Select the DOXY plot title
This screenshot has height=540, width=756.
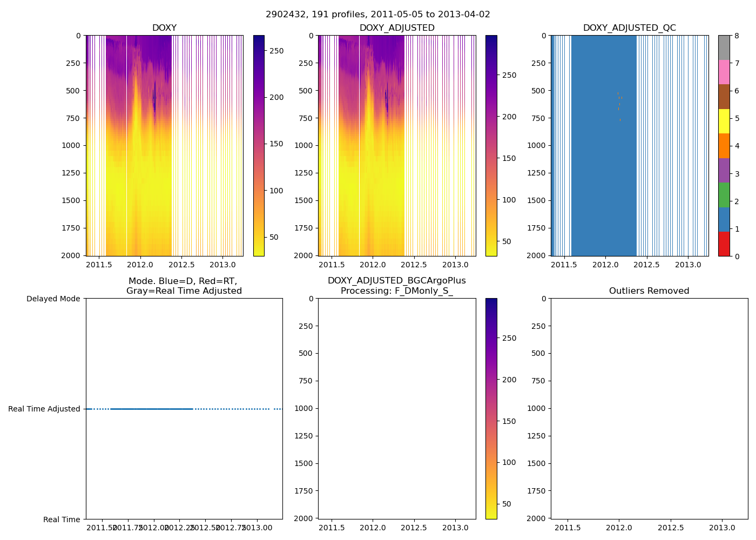tap(164, 28)
